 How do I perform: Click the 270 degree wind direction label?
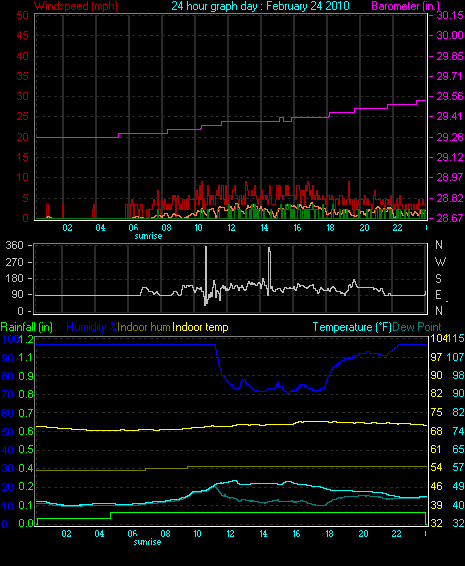[14, 262]
